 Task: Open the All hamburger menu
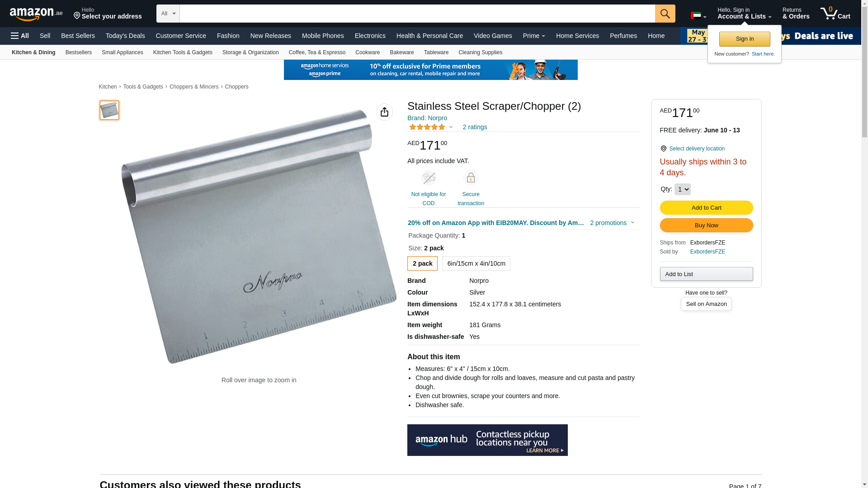(20, 36)
